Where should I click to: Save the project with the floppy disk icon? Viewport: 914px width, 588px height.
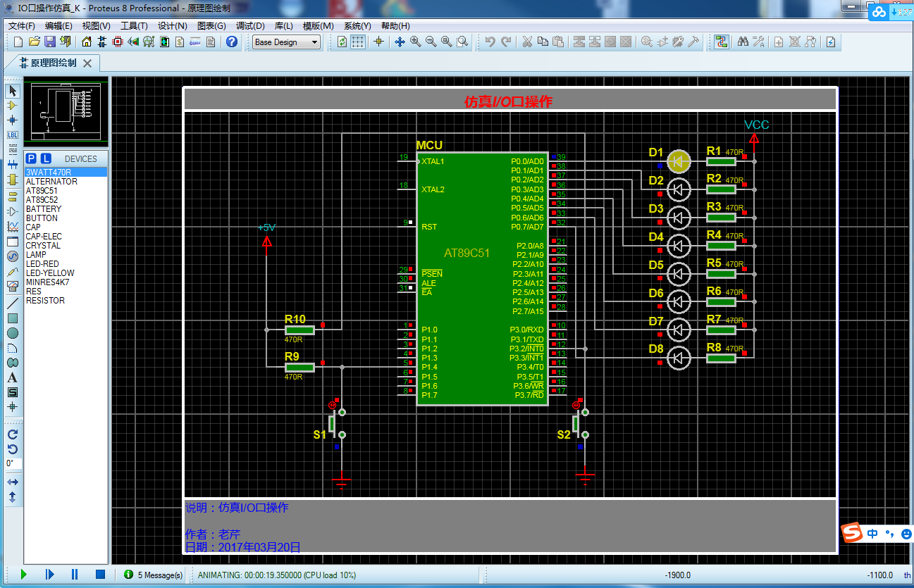[49, 42]
